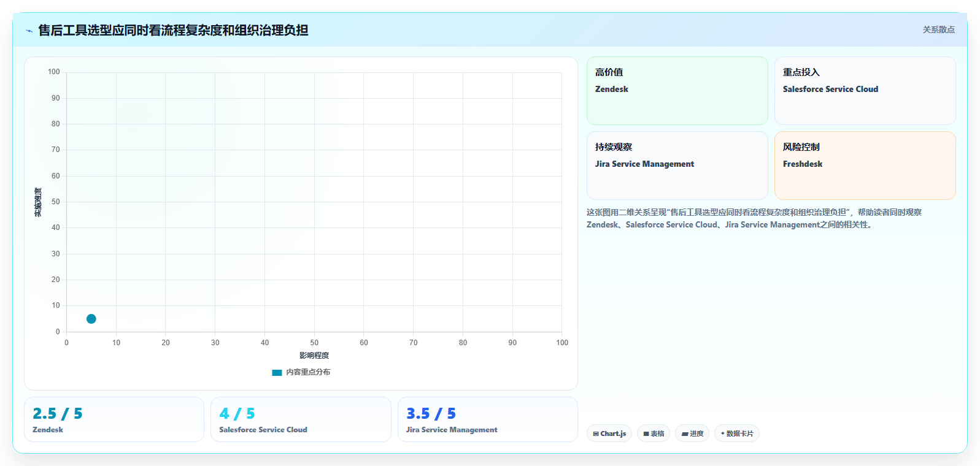This screenshot has width=980, height=466.
Task: Select Freshdesk in the 风险控制 card
Action: pos(803,164)
